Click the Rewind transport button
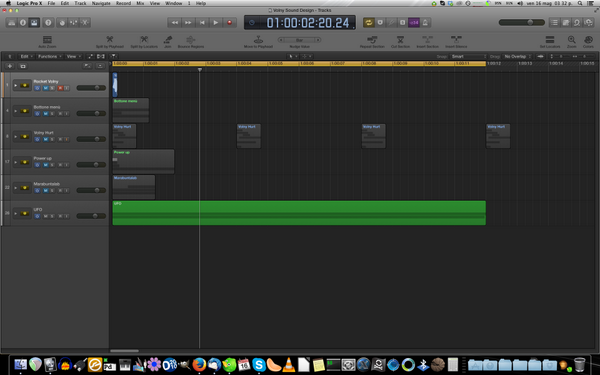Screen dimensions: 600x375 [x=174, y=23]
